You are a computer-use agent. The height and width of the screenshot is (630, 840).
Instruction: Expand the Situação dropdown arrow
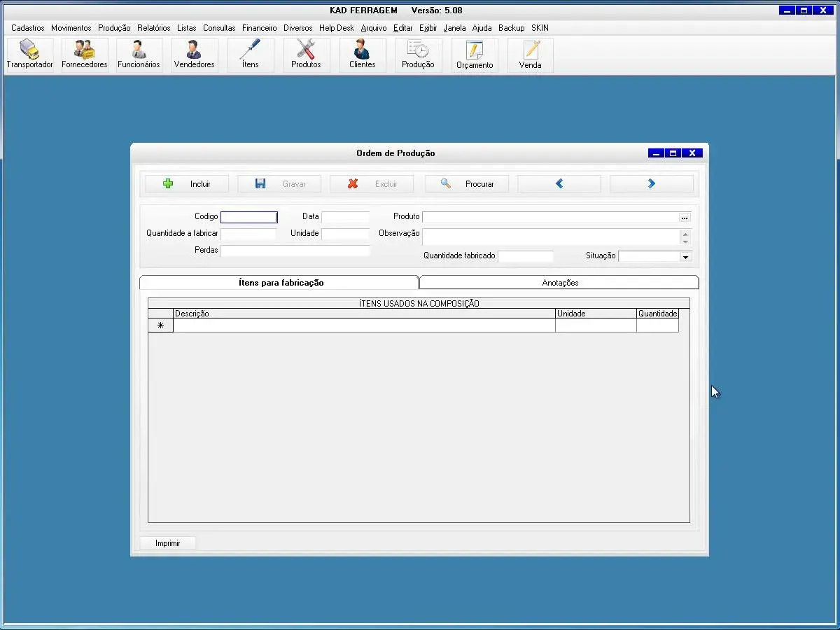[x=685, y=257]
